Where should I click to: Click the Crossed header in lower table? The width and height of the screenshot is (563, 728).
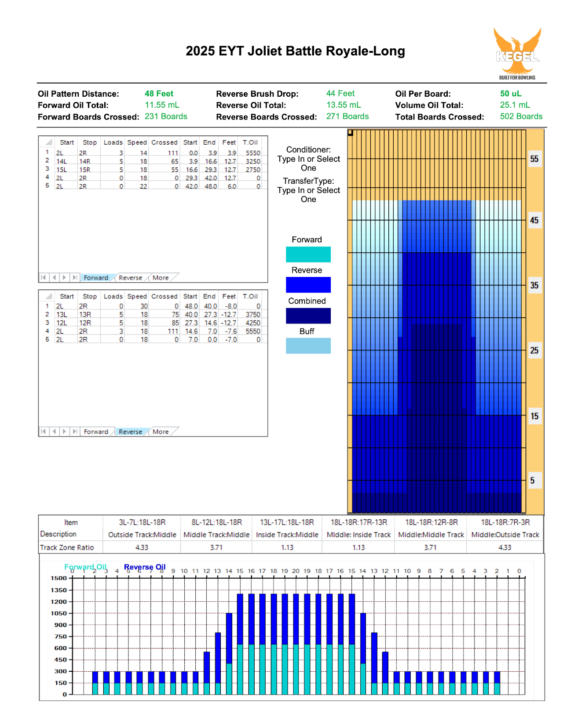click(x=164, y=296)
